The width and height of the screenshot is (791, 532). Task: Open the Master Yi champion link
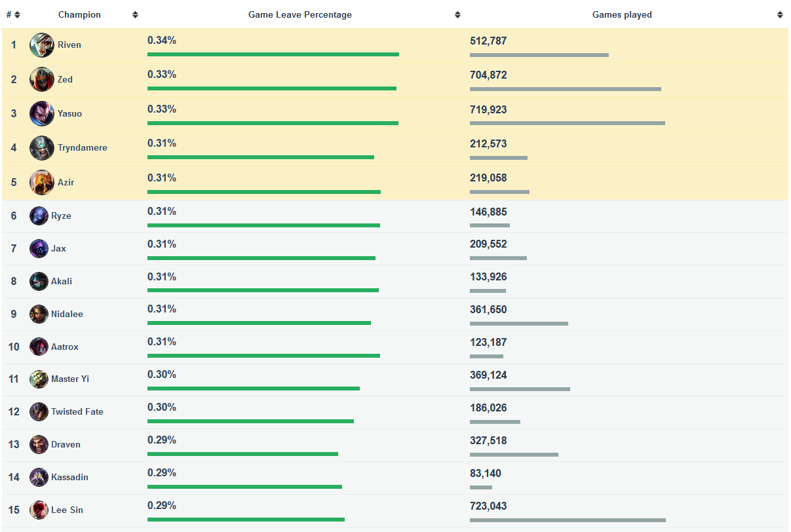tap(70, 379)
